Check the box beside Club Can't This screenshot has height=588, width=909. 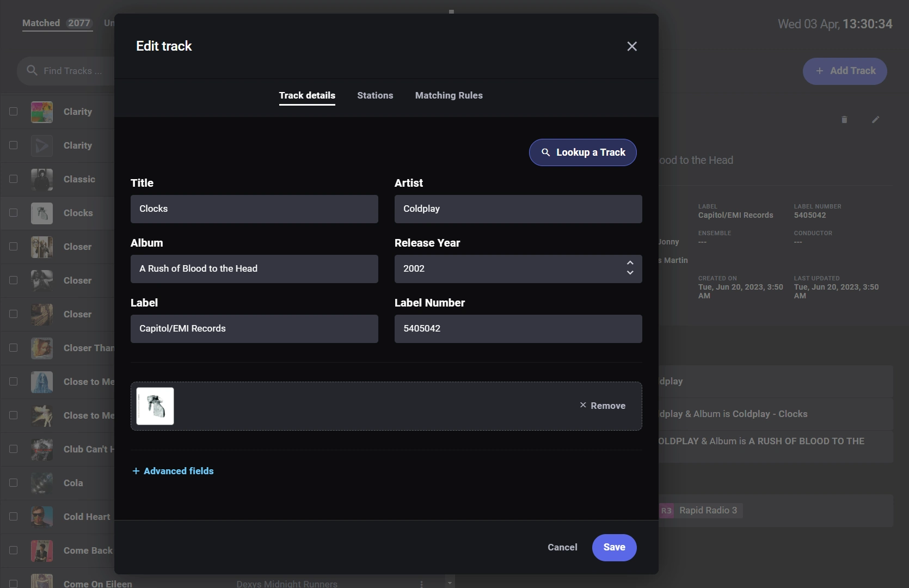tap(14, 449)
